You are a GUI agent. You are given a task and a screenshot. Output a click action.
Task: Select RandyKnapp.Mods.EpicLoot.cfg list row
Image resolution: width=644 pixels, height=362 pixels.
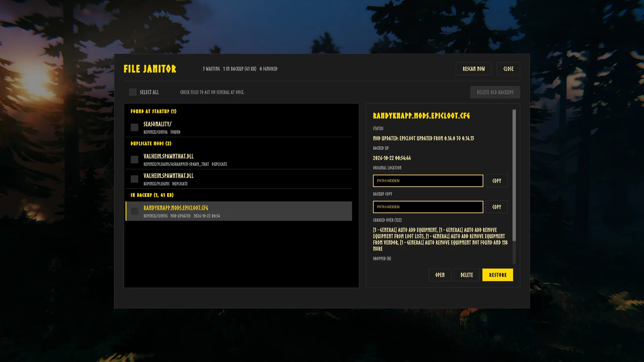(x=239, y=211)
